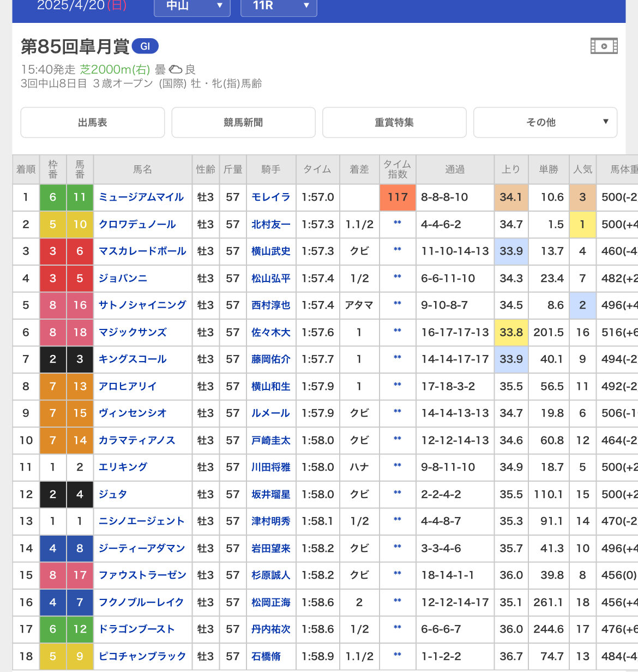Click jockey link 横山武史
Image resolution: width=638 pixels, height=672 pixels.
click(x=270, y=251)
